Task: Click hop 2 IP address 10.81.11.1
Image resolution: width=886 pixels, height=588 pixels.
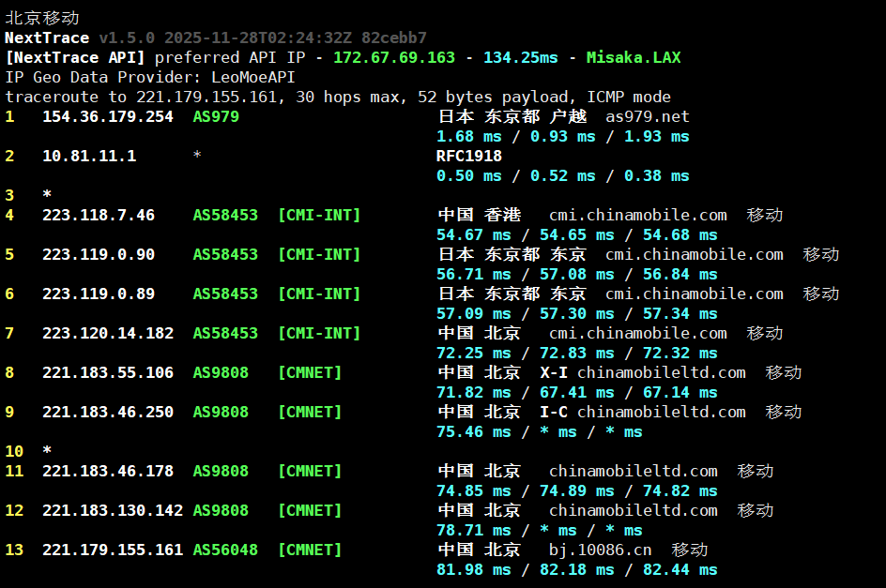Action: coord(89,156)
